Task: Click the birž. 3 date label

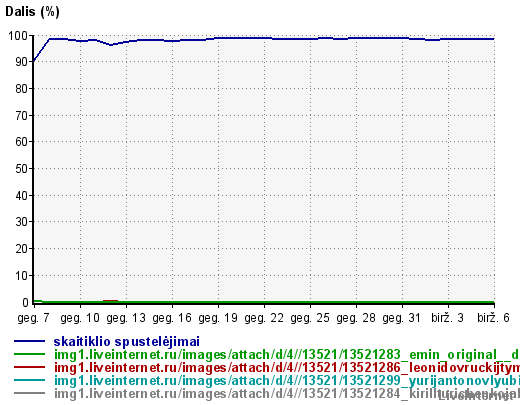Action: (x=447, y=318)
